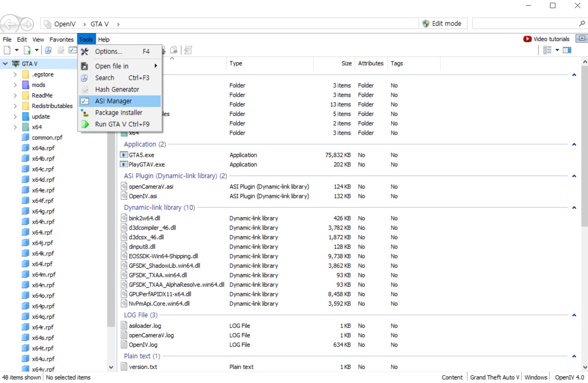588x383 pixels.
Task: Select Search in the Tools menu
Action: coord(120,78)
